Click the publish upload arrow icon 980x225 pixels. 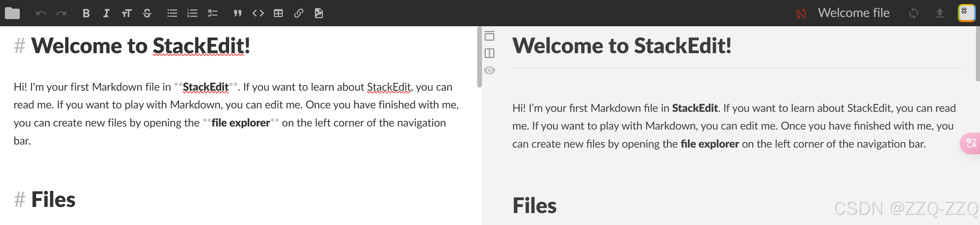click(x=940, y=13)
